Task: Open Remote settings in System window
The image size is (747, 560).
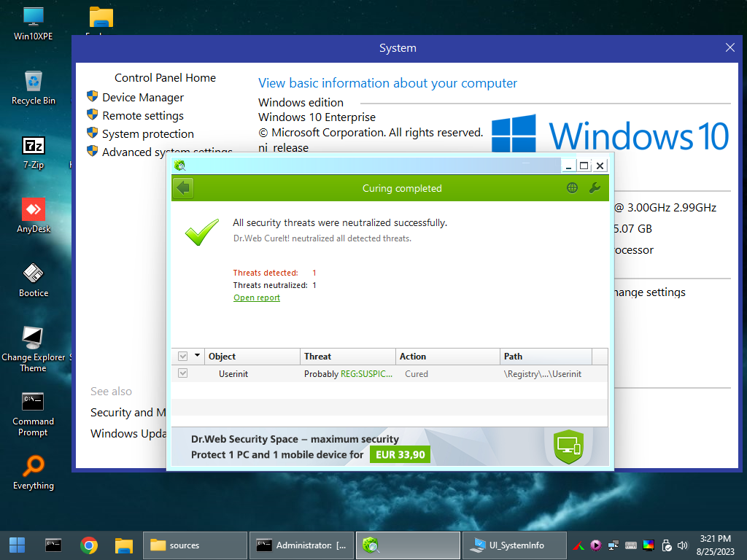Action: (x=143, y=116)
